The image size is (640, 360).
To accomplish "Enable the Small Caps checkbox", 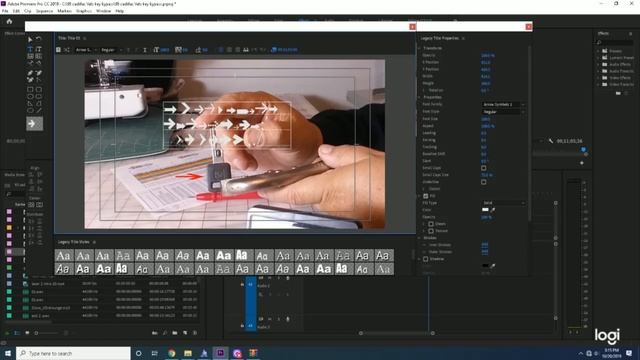I will 484,168.
